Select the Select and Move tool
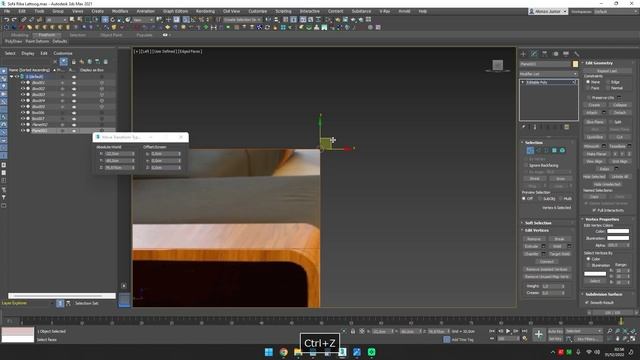 105,20
